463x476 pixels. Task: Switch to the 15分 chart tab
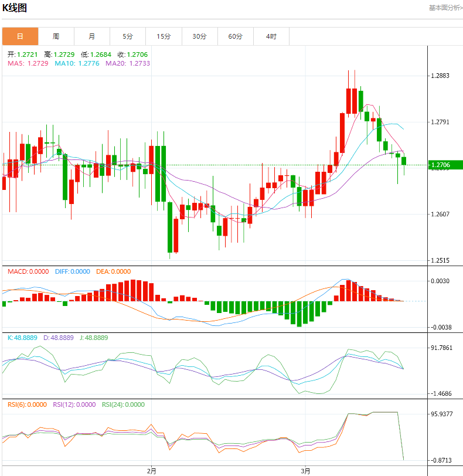[x=164, y=36]
